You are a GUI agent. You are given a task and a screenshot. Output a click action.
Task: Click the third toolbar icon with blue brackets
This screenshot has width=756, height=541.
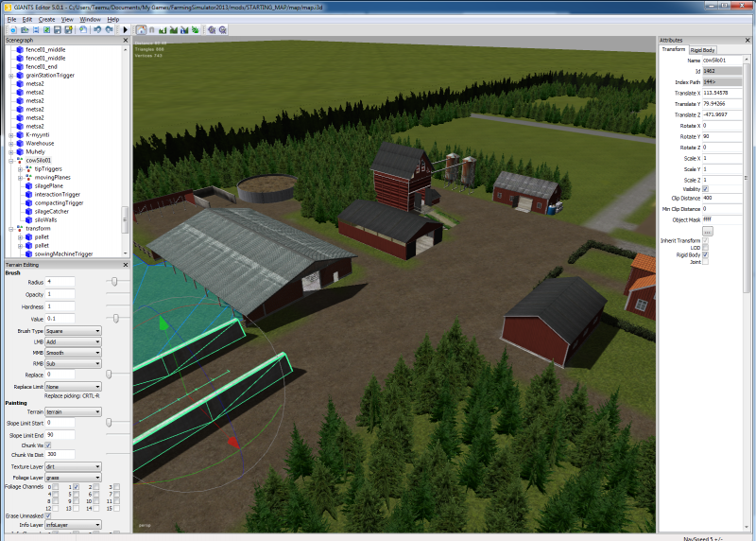36,30
